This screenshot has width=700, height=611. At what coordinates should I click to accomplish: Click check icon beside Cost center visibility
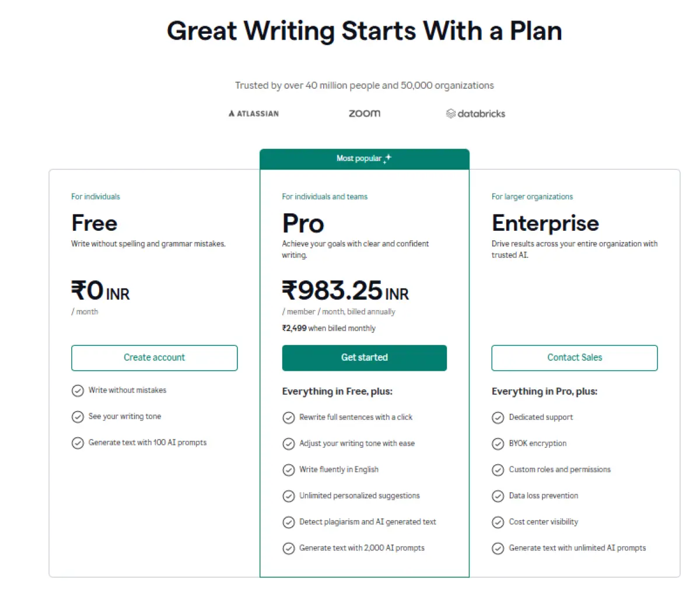click(x=498, y=522)
